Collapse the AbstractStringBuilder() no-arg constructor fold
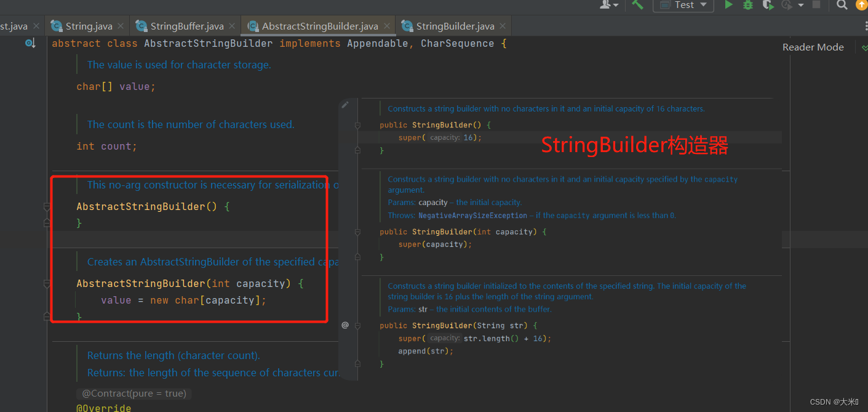The image size is (868, 412). [x=47, y=207]
